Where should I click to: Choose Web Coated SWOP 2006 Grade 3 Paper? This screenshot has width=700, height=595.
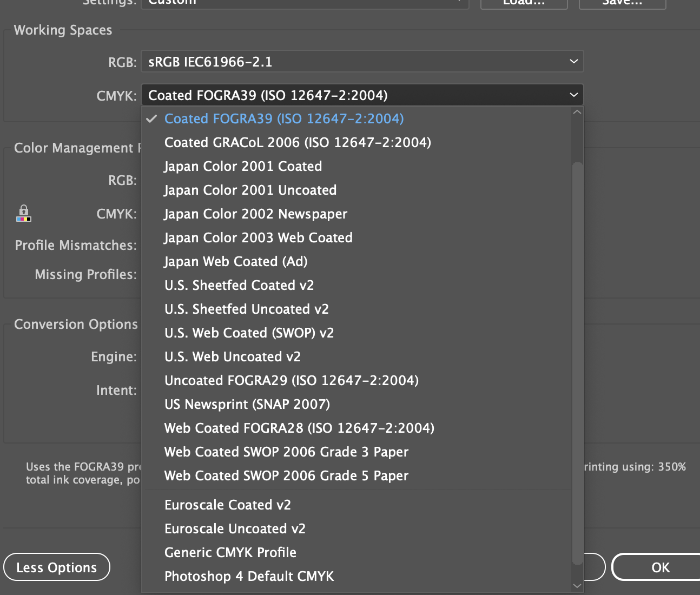356,452
